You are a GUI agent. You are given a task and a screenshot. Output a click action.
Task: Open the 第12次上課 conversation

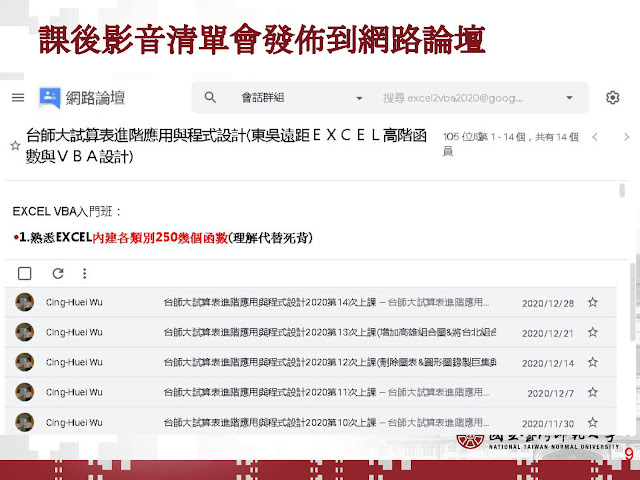tap(310, 362)
